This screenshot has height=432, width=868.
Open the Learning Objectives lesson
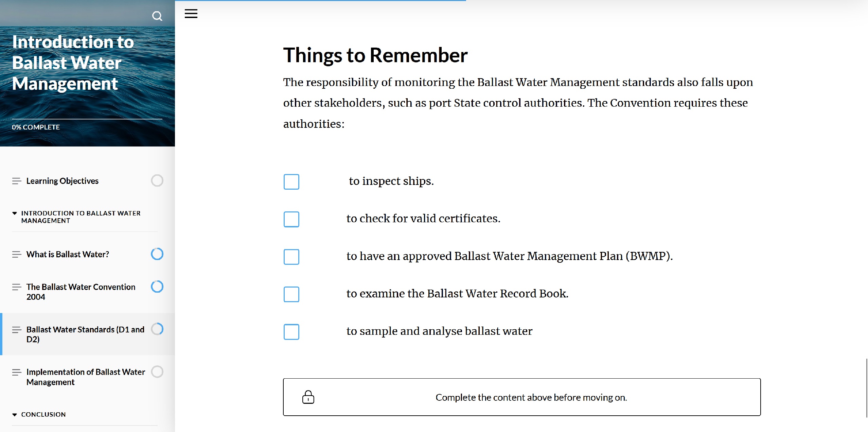(x=63, y=181)
